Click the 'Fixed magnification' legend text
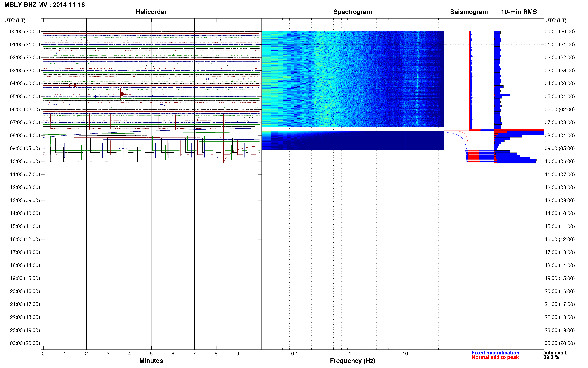 tap(495, 353)
